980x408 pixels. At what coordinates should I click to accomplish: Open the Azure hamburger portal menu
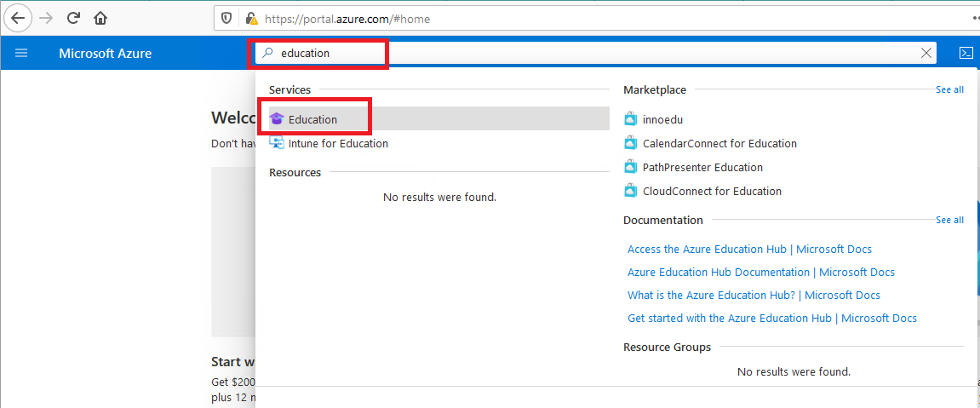click(21, 53)
